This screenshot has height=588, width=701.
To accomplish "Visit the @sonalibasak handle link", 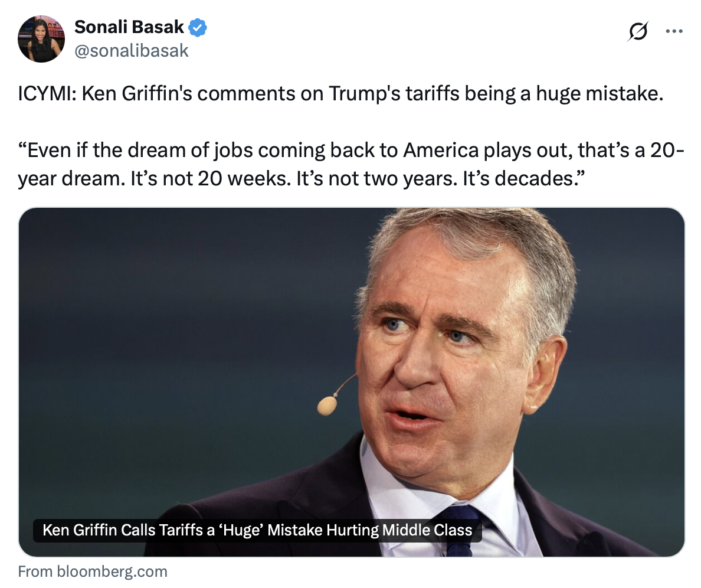I will click(131, 51).
